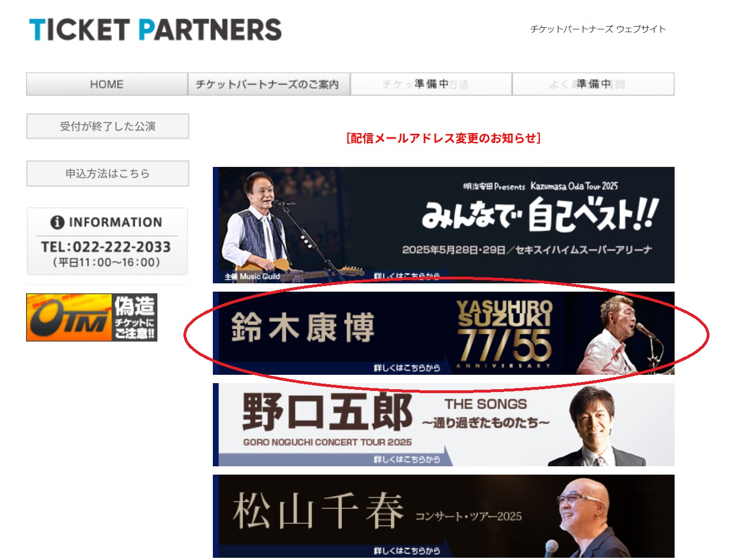Select the fourth nav tab marked 準備中
Screen dimensions: 730x560
593,84
